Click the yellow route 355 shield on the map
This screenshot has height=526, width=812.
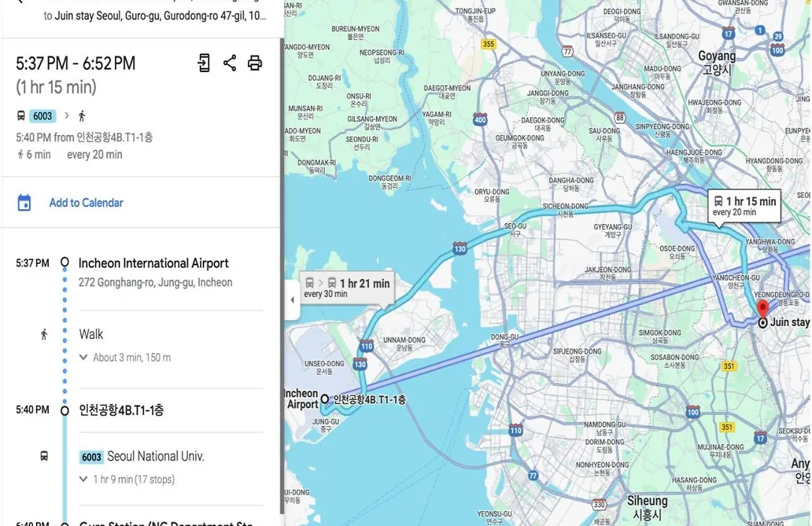point(489,44)
